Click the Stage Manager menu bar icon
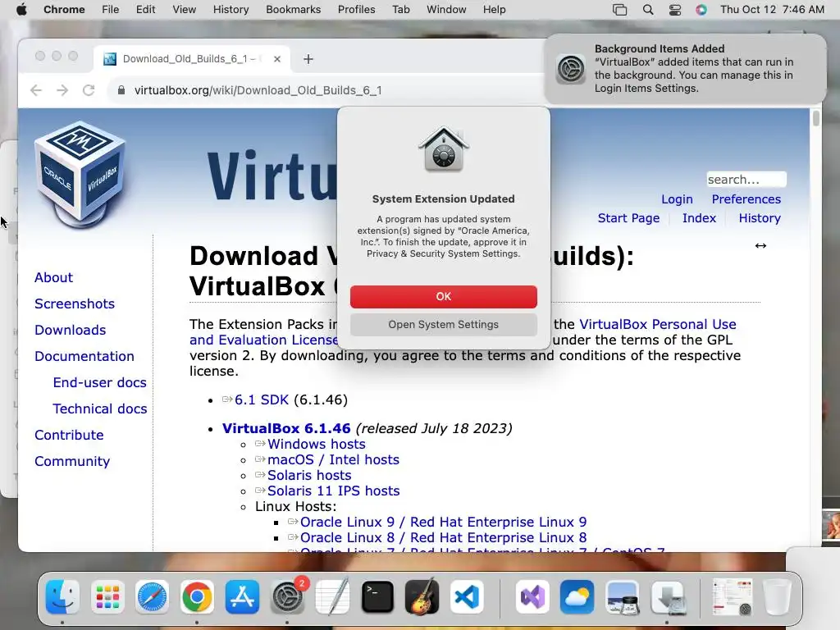This screenshot has width=840, height=630. point(619,10)
